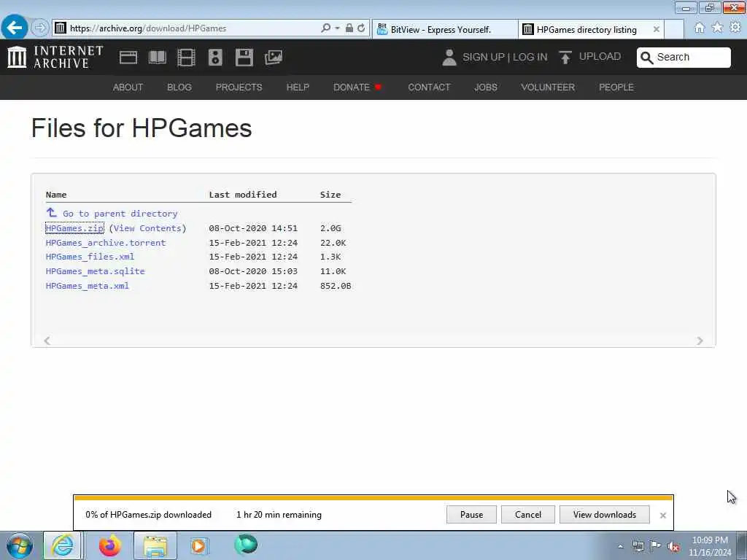Go back with the browser Back arrow
747x560 pixels.
coord(15,28)
